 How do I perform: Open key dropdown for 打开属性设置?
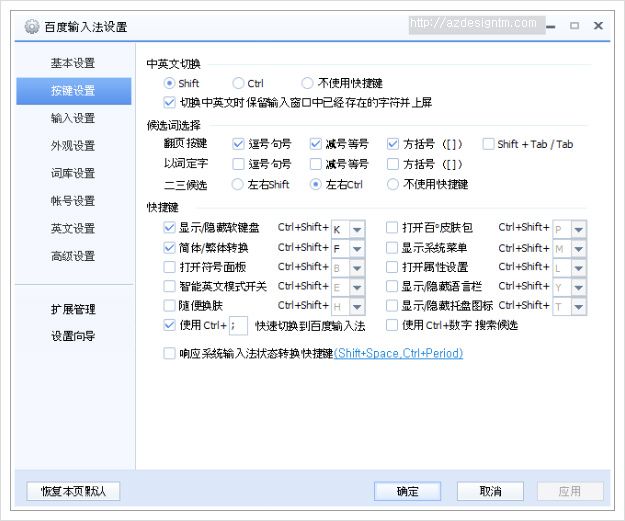tap(579, 268)
